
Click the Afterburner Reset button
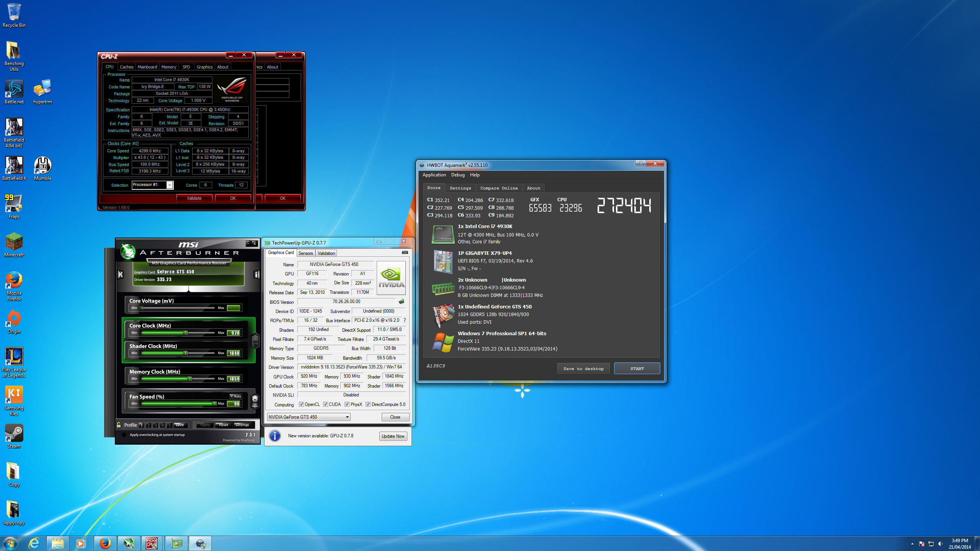[x=224, y=425]
